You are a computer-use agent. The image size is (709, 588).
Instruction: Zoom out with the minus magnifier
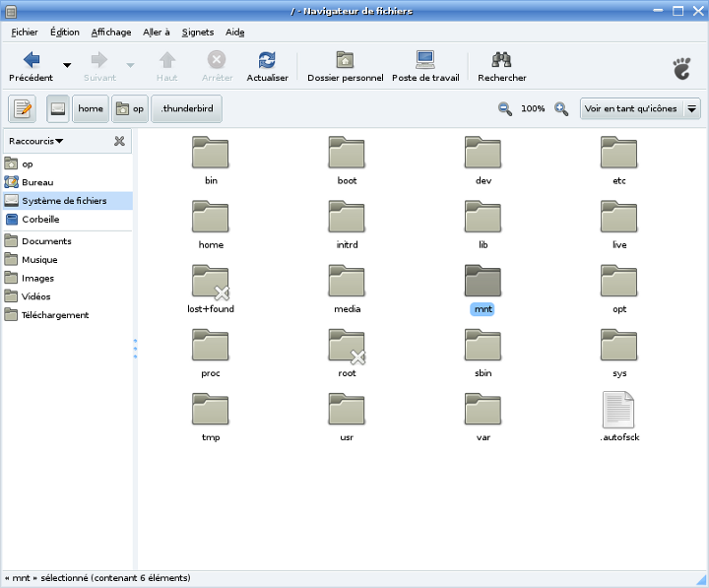click(x=505, y=109)
